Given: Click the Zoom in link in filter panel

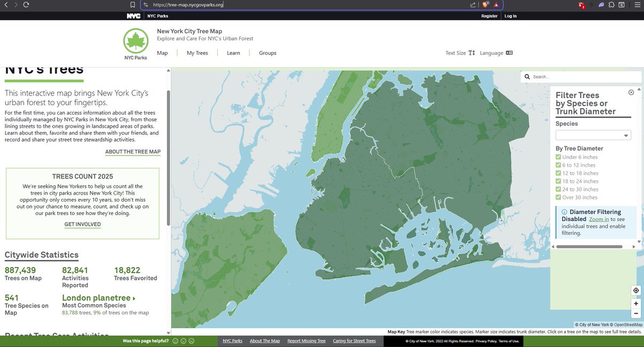Looking at the screenshot, I should 599,219.
